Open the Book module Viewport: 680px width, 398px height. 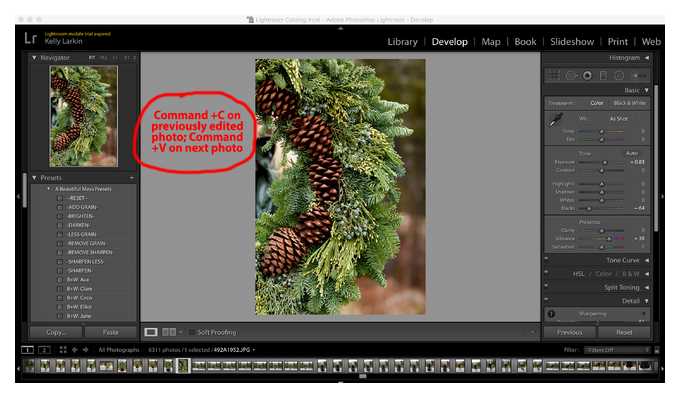coord(525,42)
